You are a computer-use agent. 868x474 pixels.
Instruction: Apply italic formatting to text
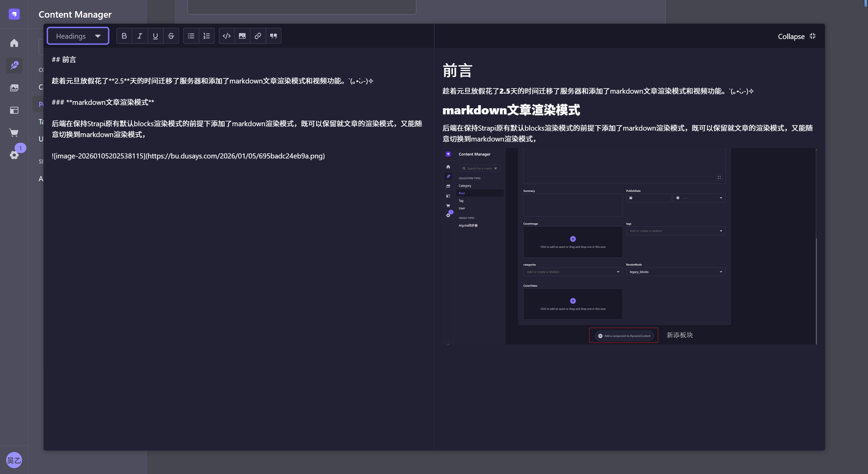click(x=140, y=36)
